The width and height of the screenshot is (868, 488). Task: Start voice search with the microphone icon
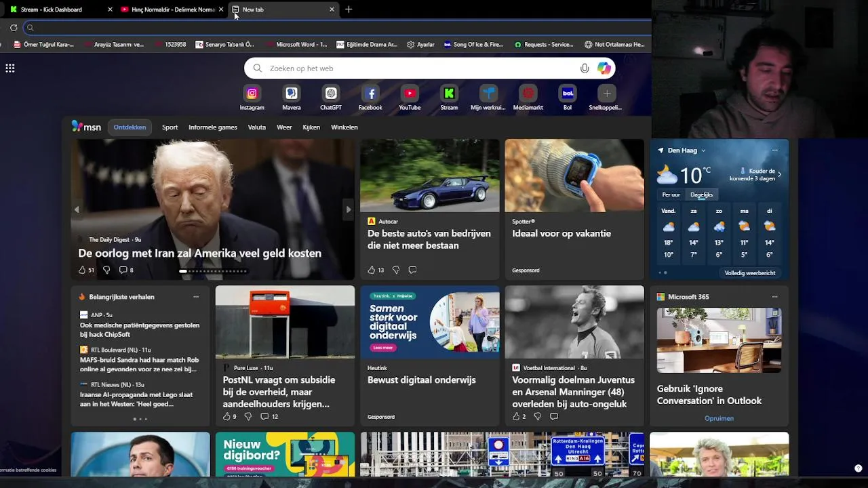pyautogui.click(x=585, y=68)
